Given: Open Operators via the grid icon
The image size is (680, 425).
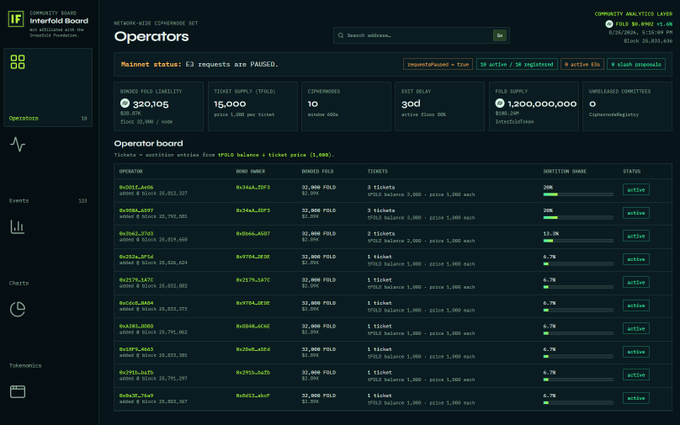Looking at the screenshot, I should point(18,62).
